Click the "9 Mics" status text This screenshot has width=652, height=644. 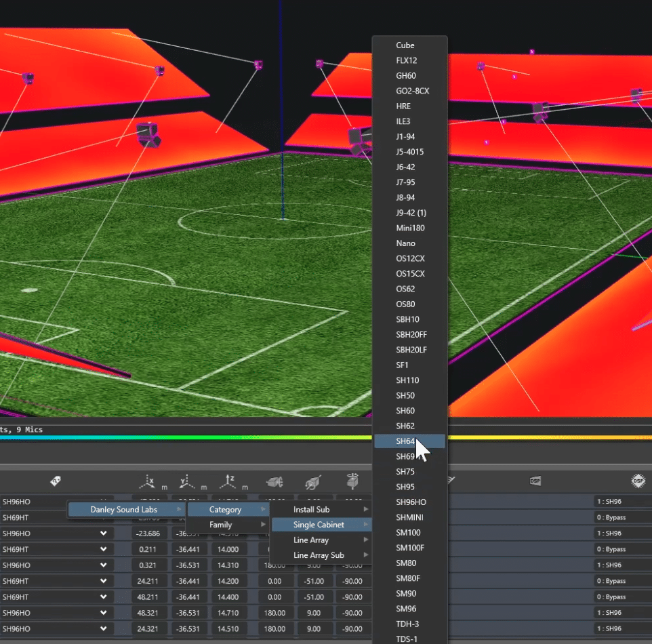(30, 429)
